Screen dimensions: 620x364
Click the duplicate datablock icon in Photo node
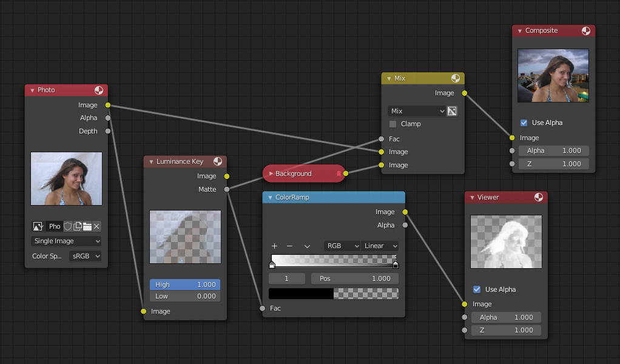(78, 226)
